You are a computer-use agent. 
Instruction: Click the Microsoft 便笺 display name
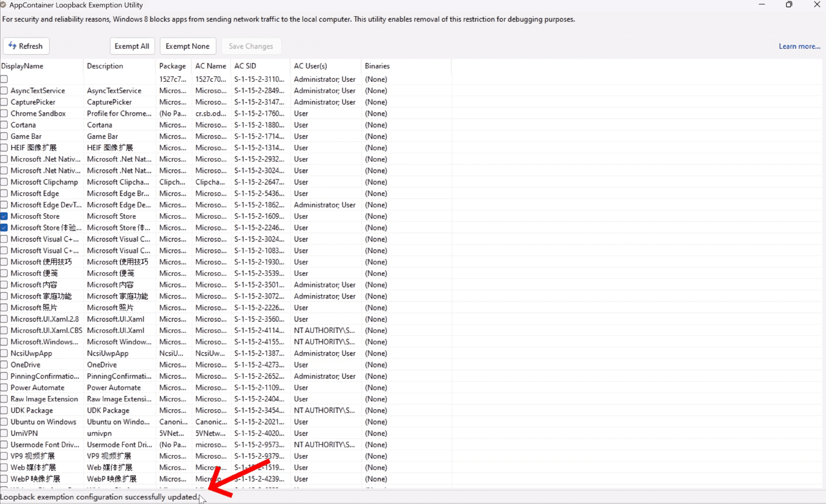[x=34, y=273]
